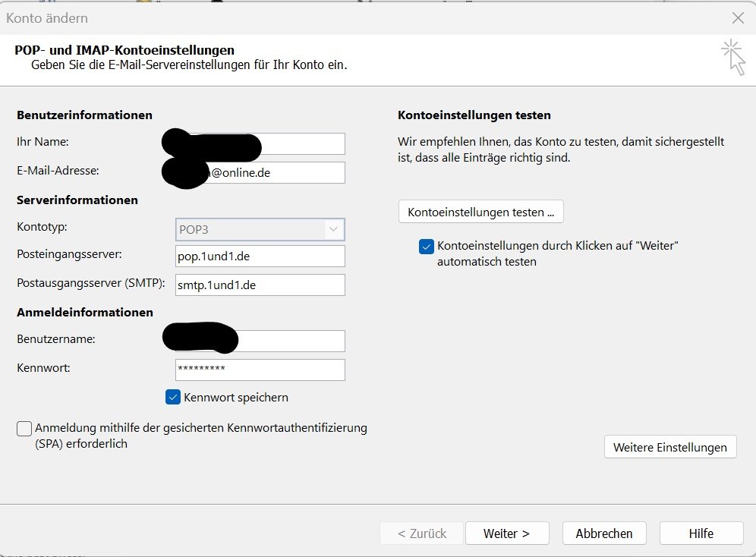756x557 pixels.
Task: Enable SPA gesicherte Kennwortauthentifizierung checkbox
Action: [x=24, y=428]
